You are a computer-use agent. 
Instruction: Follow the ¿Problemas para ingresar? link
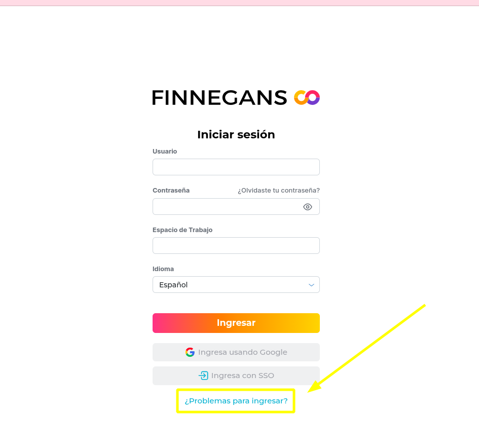point(236,401)
